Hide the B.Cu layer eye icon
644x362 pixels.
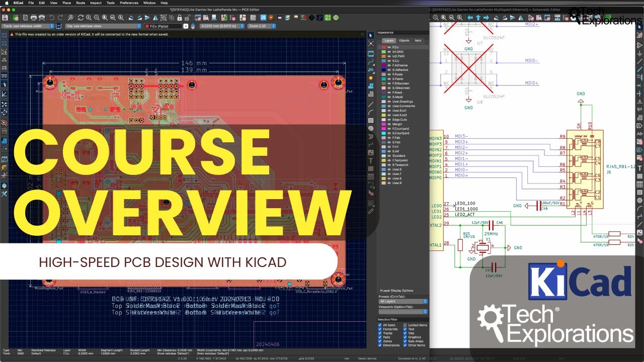(x=389, y=60)
